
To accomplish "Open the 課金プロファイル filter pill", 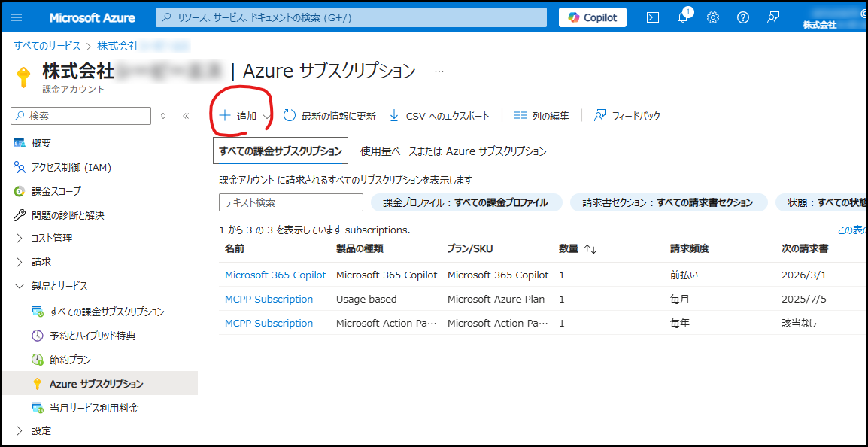I will coord(466,202).
